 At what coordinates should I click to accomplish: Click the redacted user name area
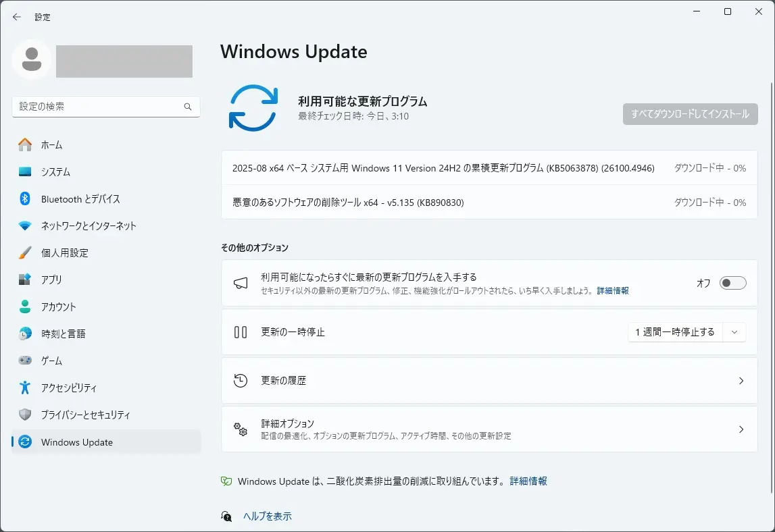124,61
